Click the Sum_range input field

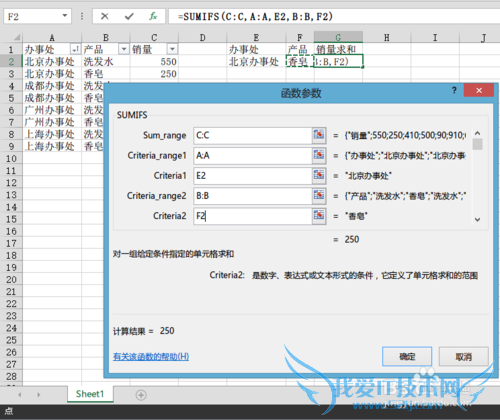(253, 135)
